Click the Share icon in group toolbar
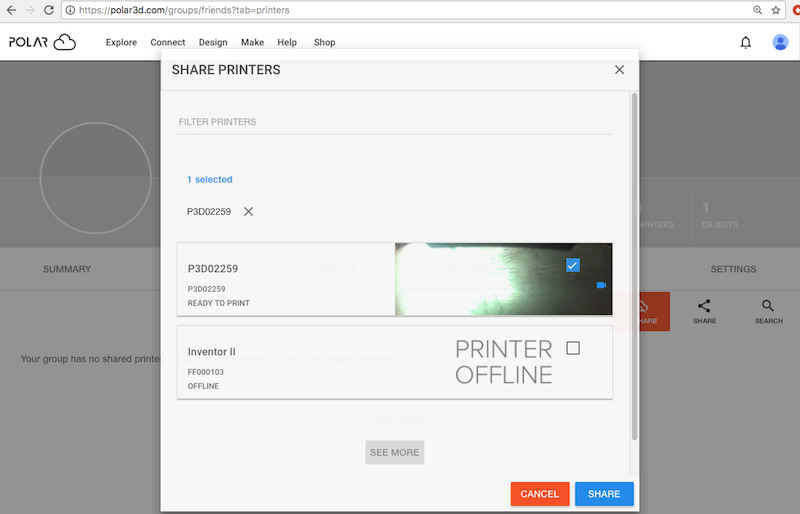Image resolution: width=800 pixels, height=514 pixels. point(704,311)
